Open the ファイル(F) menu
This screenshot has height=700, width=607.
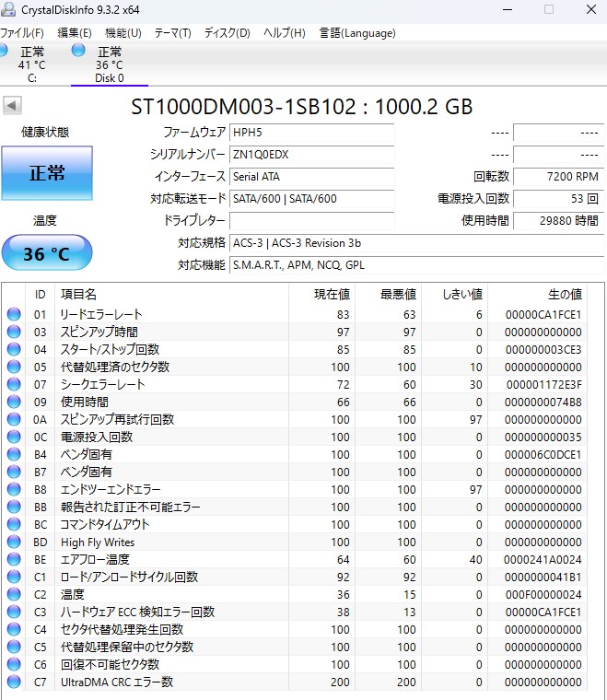[x=22, y=33]
